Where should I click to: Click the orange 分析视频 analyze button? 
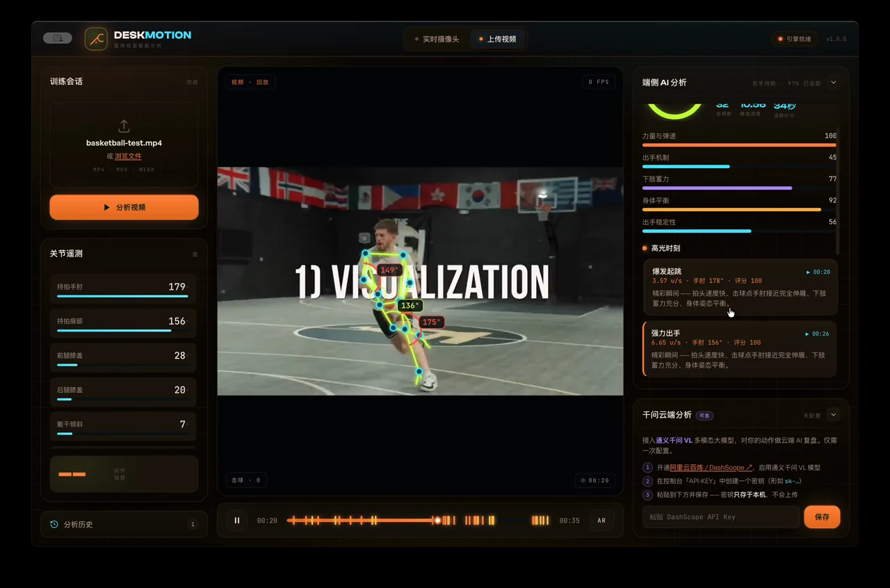click(124, 207)
